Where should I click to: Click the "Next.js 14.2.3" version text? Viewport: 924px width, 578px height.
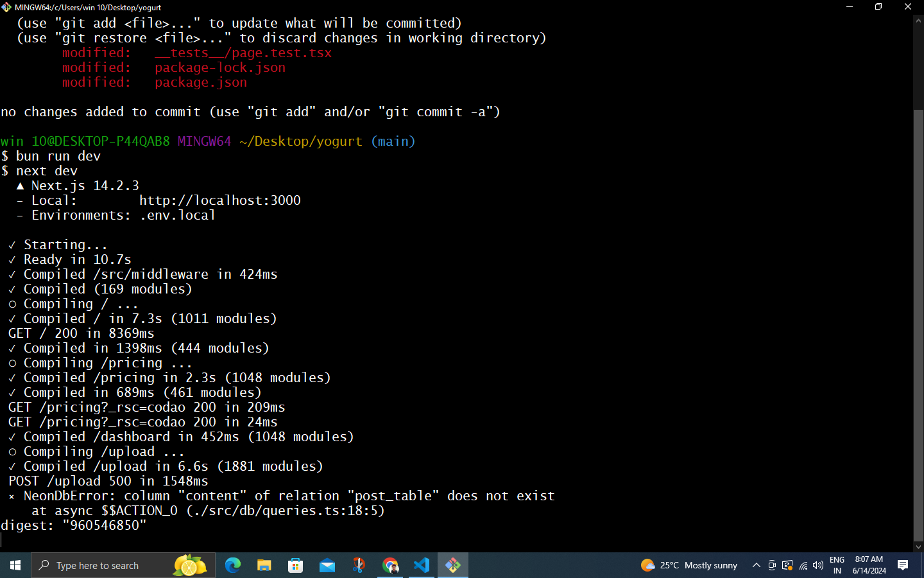[x=85, y=186]
